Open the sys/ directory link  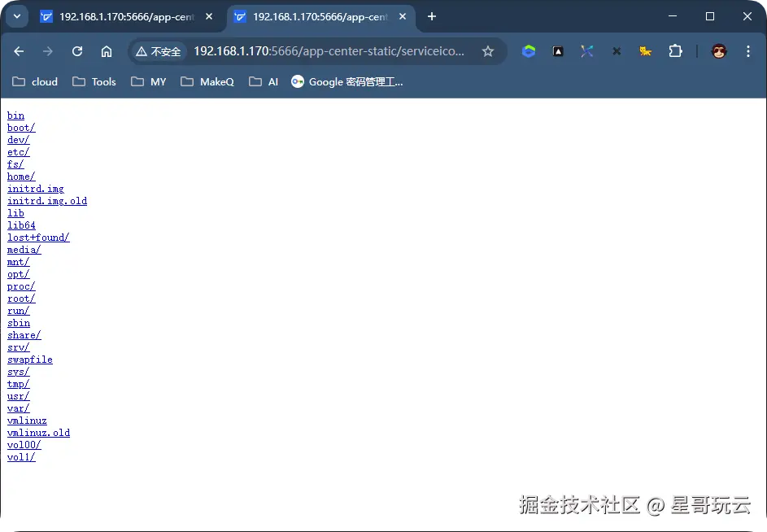(x=18, y=372)
